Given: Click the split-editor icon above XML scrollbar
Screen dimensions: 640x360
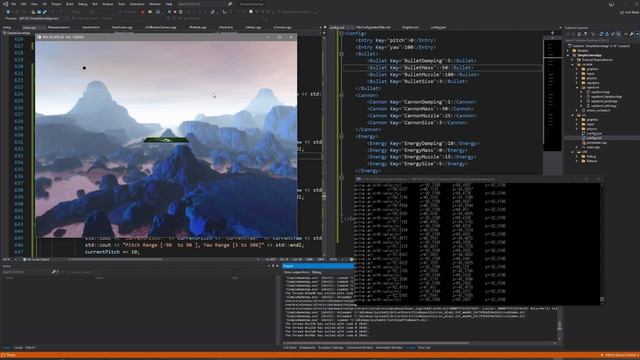Looking at the screenshot, I should click(553, 33).
